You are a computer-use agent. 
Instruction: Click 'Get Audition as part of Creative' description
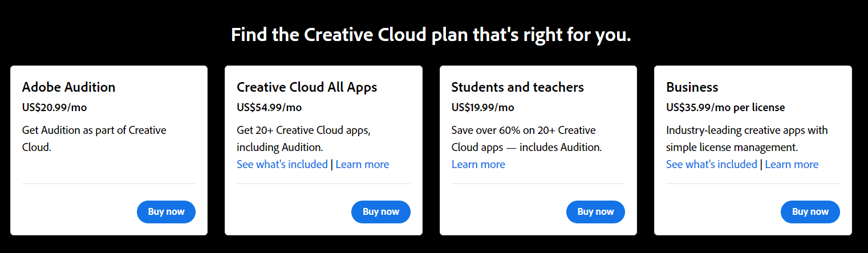tap(94, 130)
